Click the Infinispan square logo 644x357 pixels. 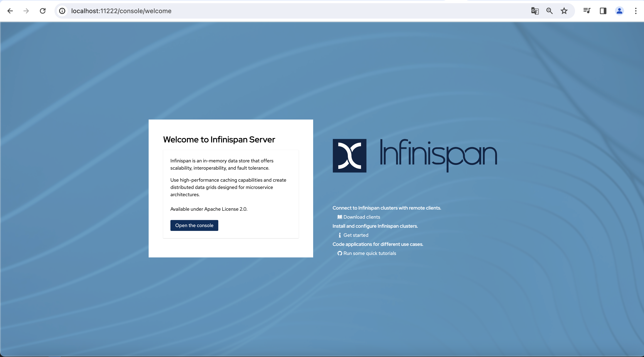[x=349, y=156]
